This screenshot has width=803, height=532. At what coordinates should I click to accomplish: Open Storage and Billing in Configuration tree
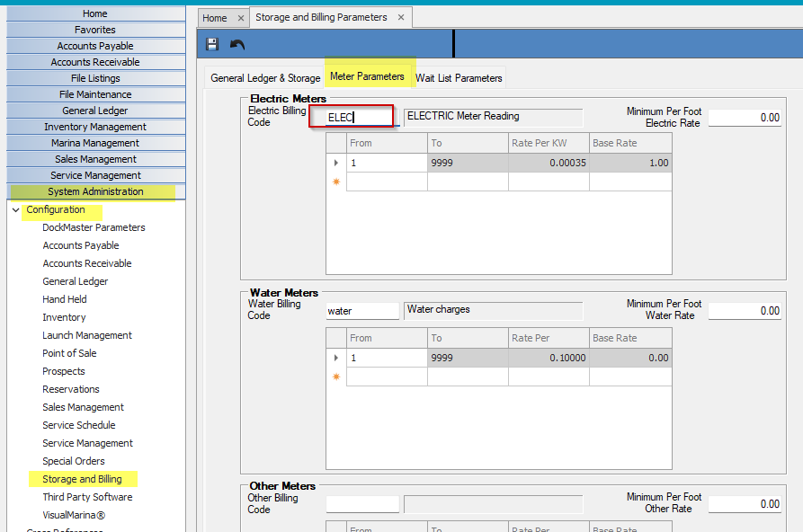(x=82, y=479)
